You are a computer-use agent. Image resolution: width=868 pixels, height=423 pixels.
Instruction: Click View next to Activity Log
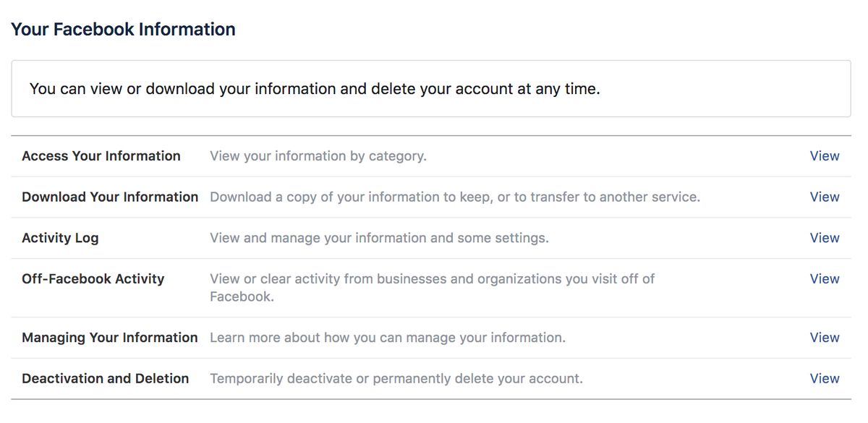pyautogui.click(x=825, y=238)
